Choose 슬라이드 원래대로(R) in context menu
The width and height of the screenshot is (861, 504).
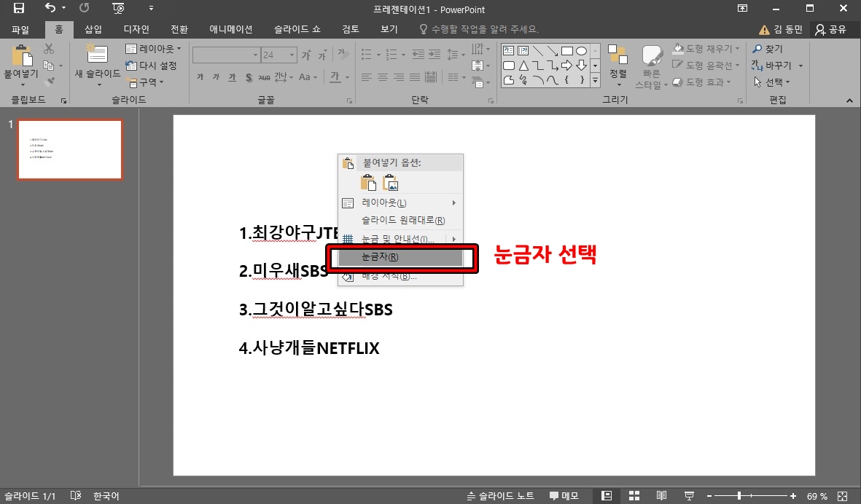coord(400,221)
